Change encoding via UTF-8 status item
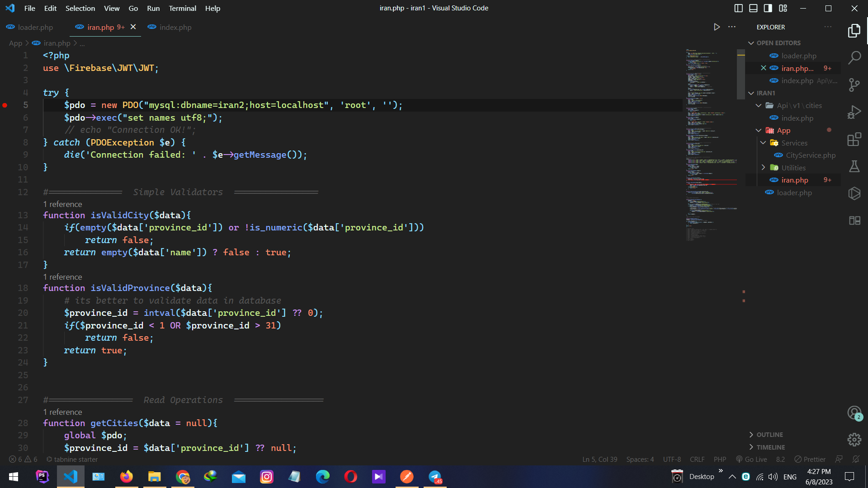Viewport: 868px width, 488px height. tap(672, 460)
